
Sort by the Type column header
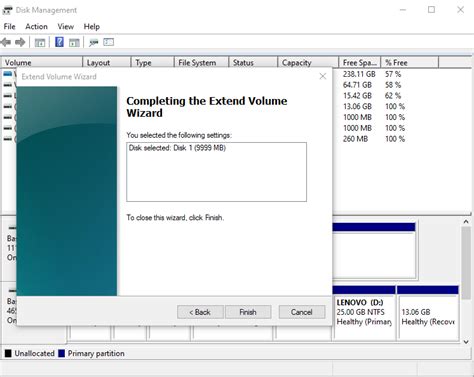(152, 63)
